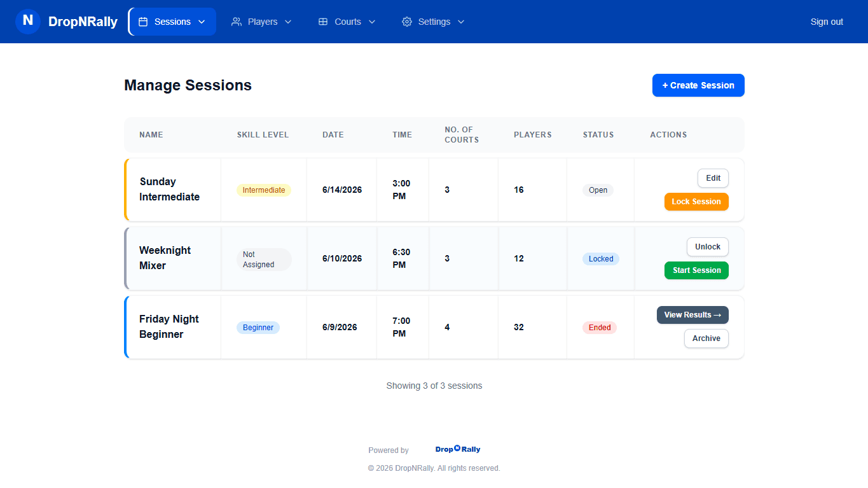The image size is (868, 488).
Task: Click the Powered by footer text
Action: 389,450
